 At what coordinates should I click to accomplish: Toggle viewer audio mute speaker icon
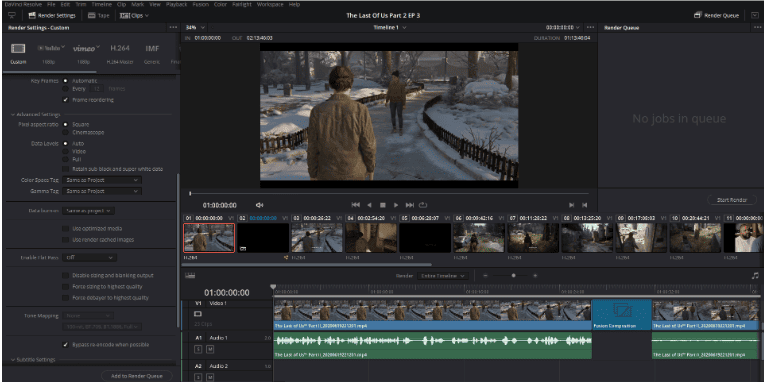point(260,205)
